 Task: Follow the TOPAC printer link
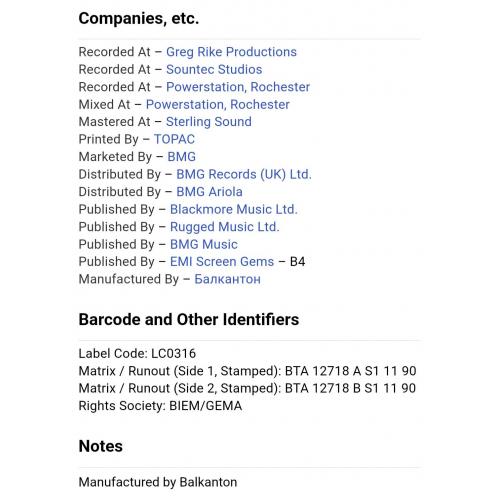(174, 139)
